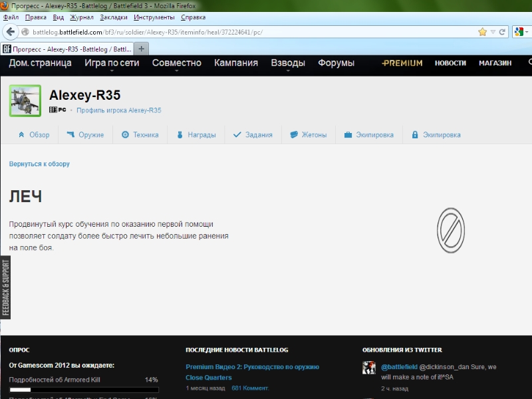
Task: Click the Twitter avatar next to @battlefield
Action: pos(369,368)
